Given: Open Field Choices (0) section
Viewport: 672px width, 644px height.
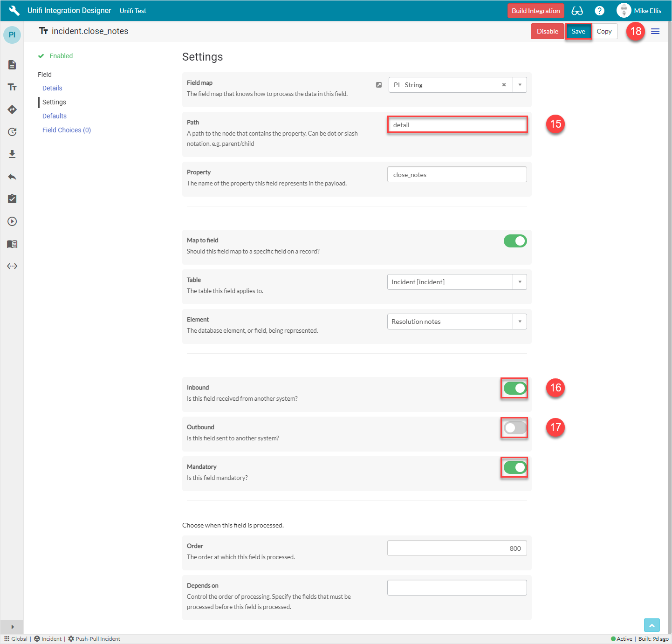Looking at the screenshot, I should tap(67, 130).
